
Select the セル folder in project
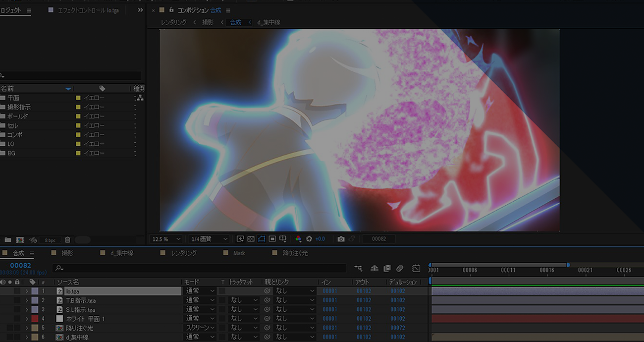(x=12, y=125)
